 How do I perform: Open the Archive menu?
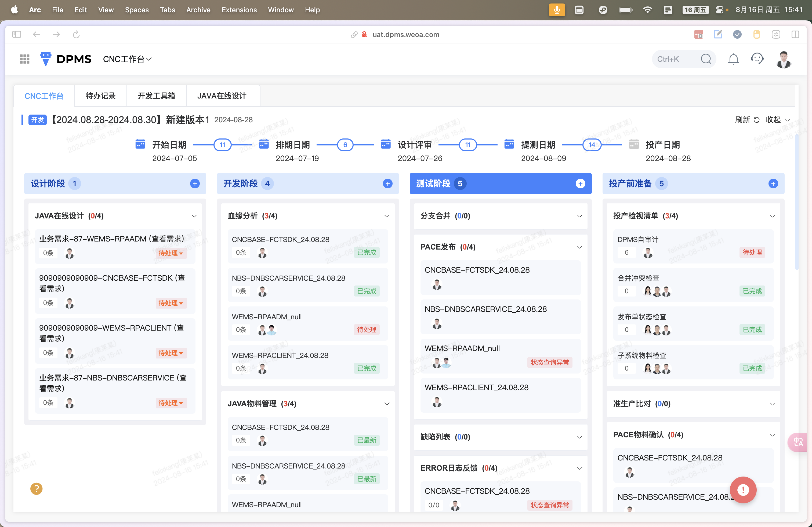(198, 10)
